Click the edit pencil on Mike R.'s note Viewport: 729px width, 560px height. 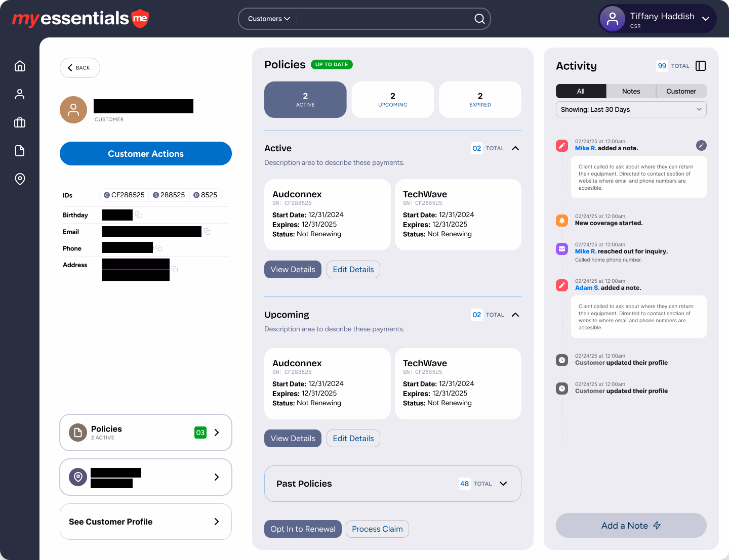click(x=701, y=146)
